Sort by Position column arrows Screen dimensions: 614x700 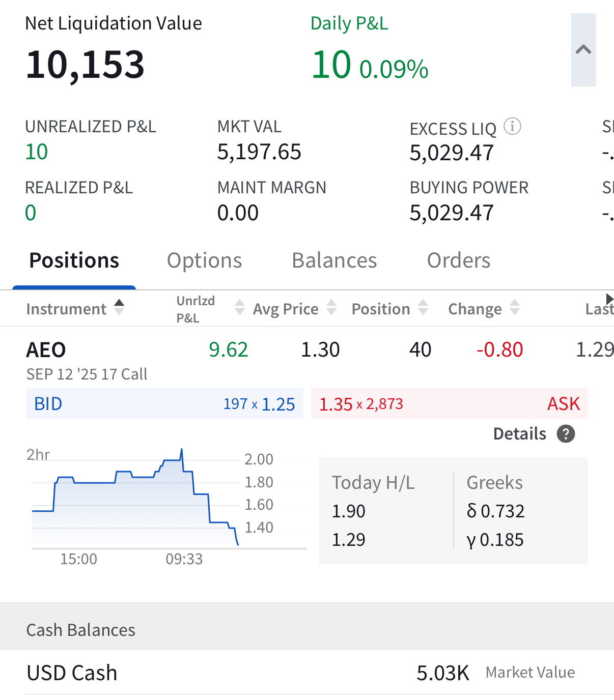[423, 307]
